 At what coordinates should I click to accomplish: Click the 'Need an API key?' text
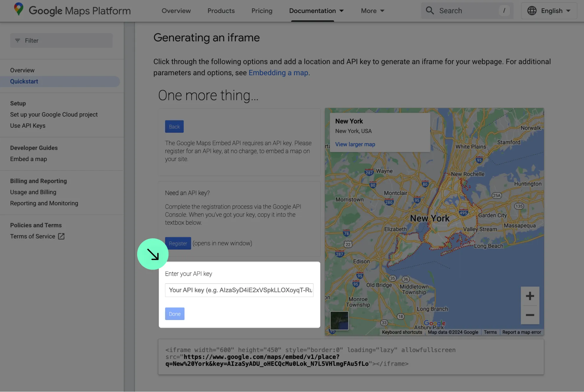click(x=187, y=193)
